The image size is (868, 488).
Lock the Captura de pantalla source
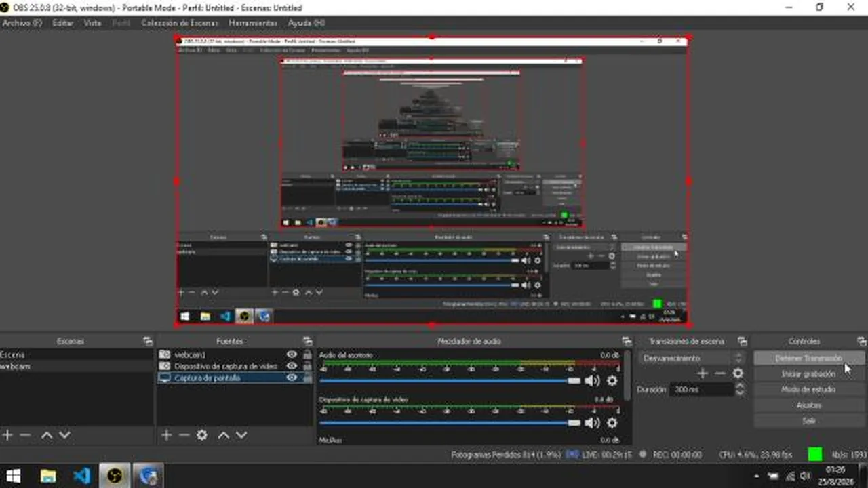coord(307,378)
